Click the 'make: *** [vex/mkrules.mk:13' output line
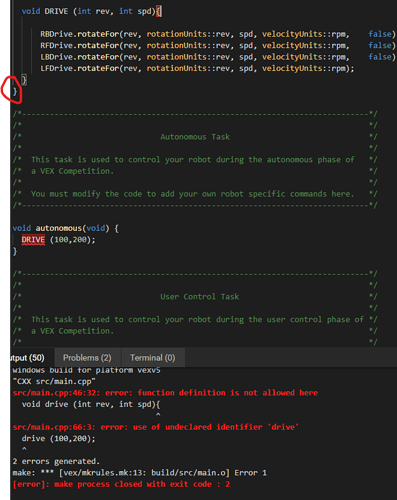The width and height of the screenshot is (397, 500). coord(140,473)
